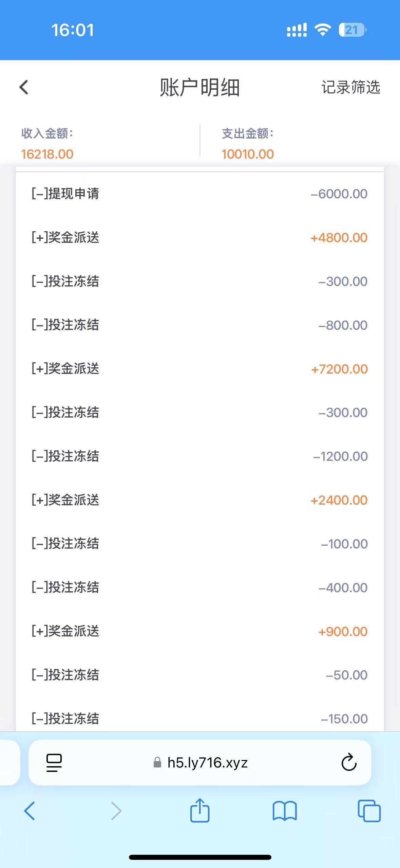Tap the back chevron beside 账户明细
Viewport: 400px width, 868px height.
point(24,87)
